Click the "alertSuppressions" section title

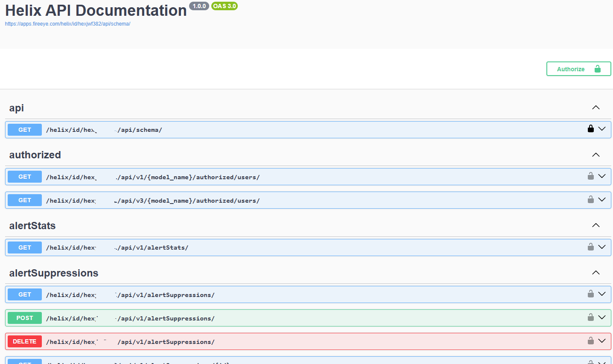54,273
